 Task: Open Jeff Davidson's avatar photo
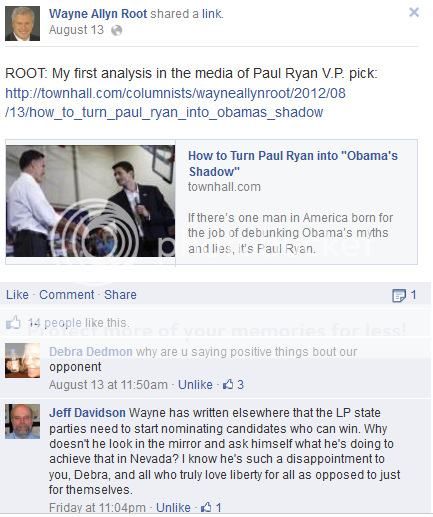[x=22, y=421]
